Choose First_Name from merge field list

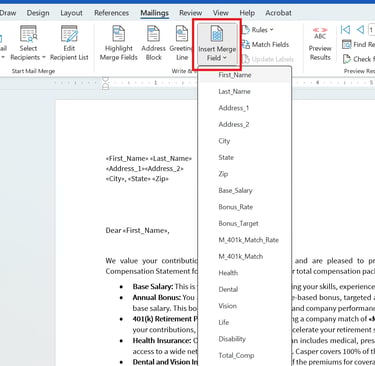coord(245,75)
